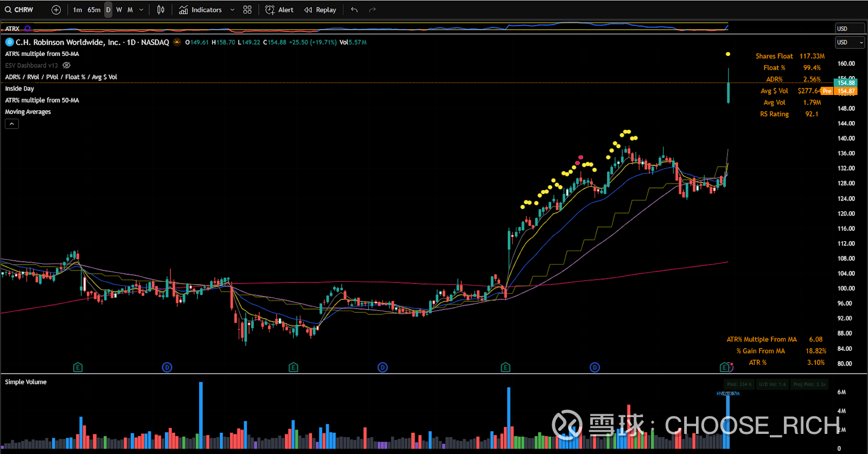Select the ADR% / RVol / PVol legend entry
Viewport: 868px width, 454px height.
coord(61,77)
